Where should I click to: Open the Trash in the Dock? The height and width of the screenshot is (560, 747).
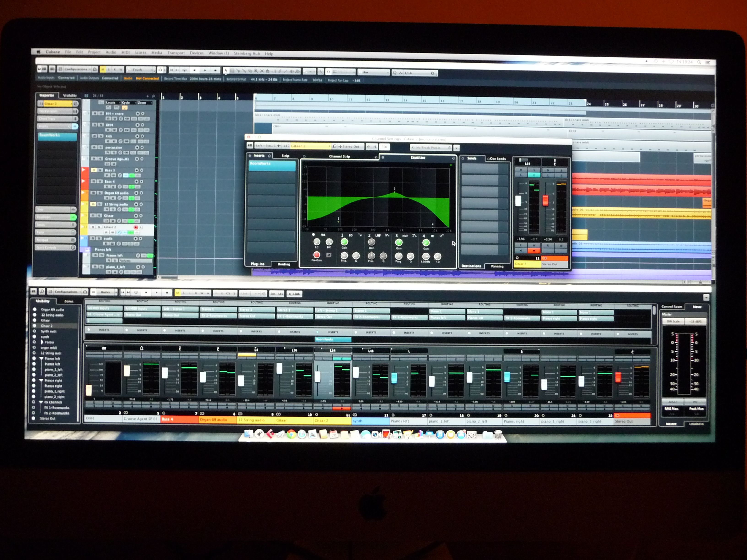click(498, 435)
